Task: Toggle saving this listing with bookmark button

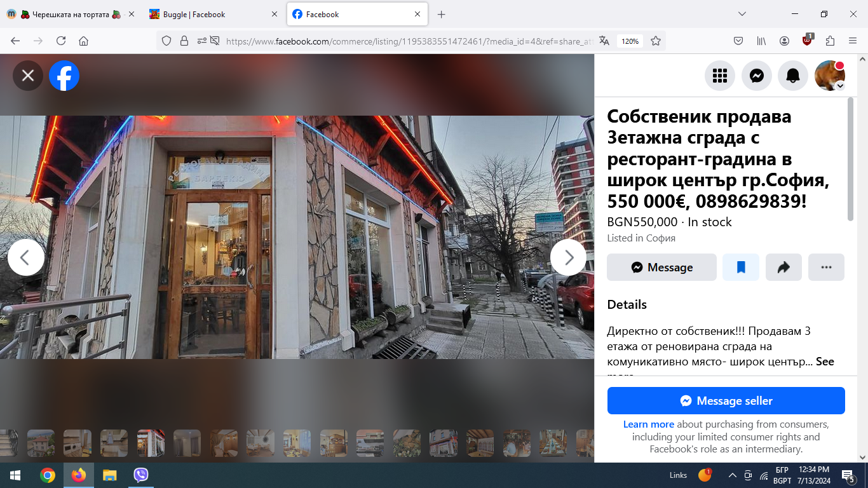Action: (741, 268)
